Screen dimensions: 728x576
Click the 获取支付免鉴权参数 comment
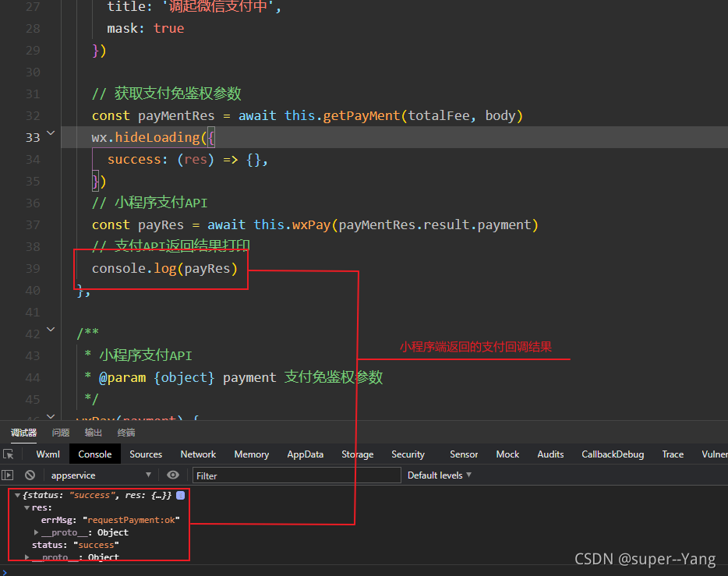tap(167, 94)
